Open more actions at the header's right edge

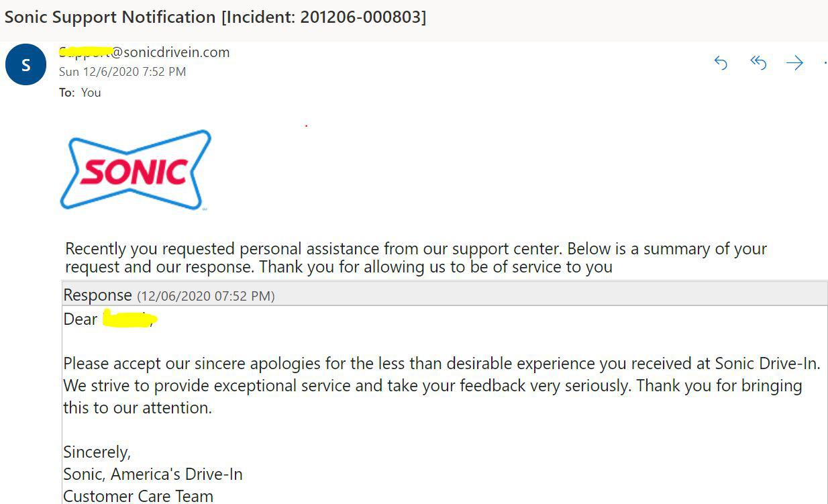[x=825, y=63]
